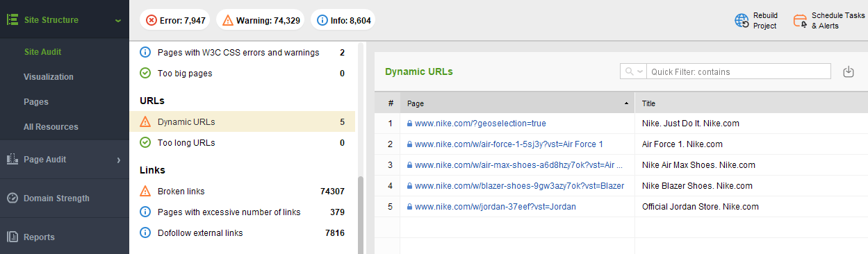Viewport: 868px width, 254px height.
Task: Open the jordan-37eef URL link
Action: [496, 207]
